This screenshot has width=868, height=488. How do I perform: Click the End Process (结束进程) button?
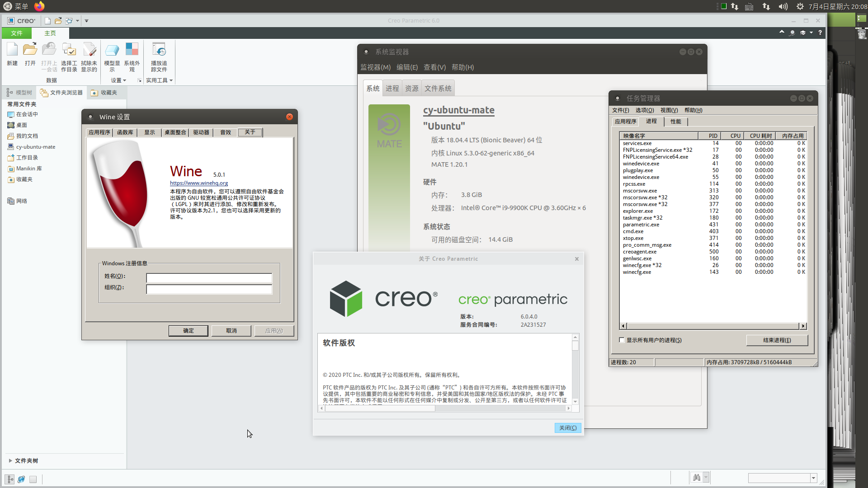click(x=777, y=340)
